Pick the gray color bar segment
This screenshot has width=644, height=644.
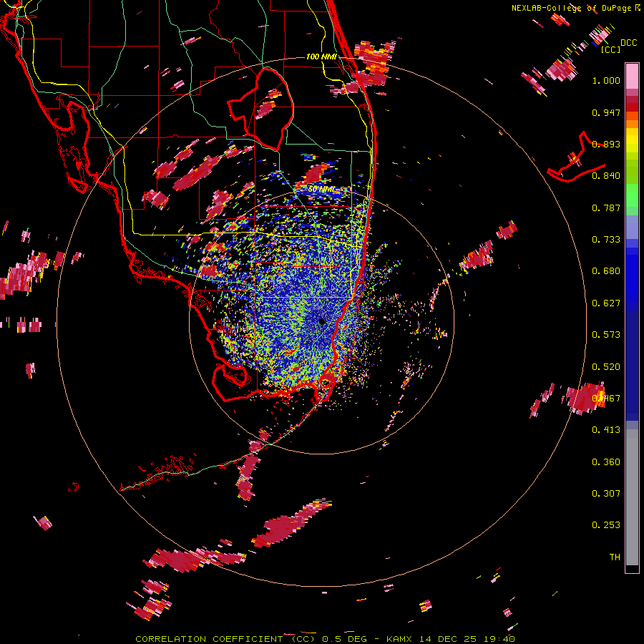[x=632, y=497]
